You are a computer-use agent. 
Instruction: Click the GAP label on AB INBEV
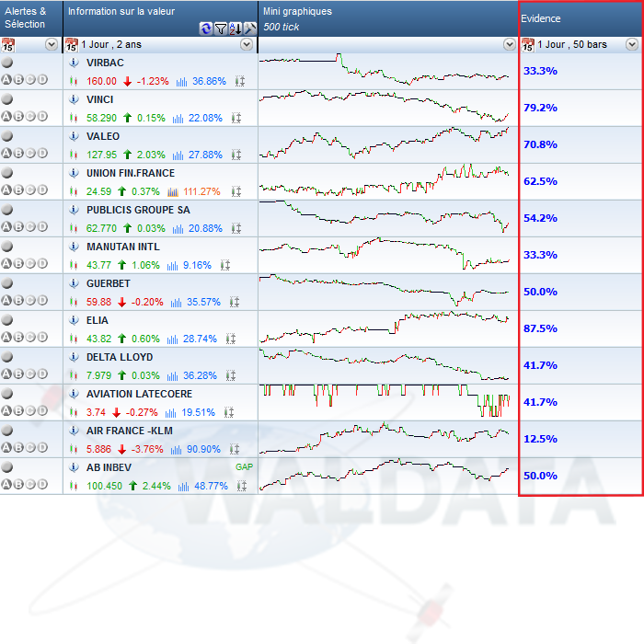coord(244,467)
